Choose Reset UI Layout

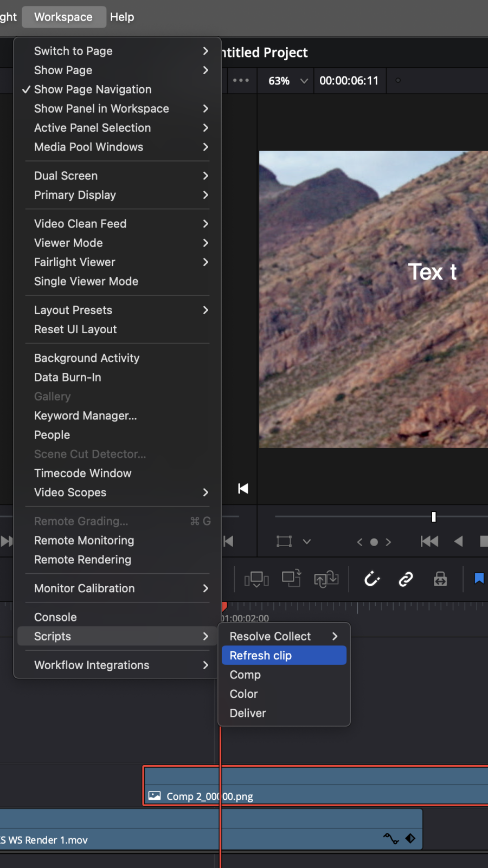[117, 329]
